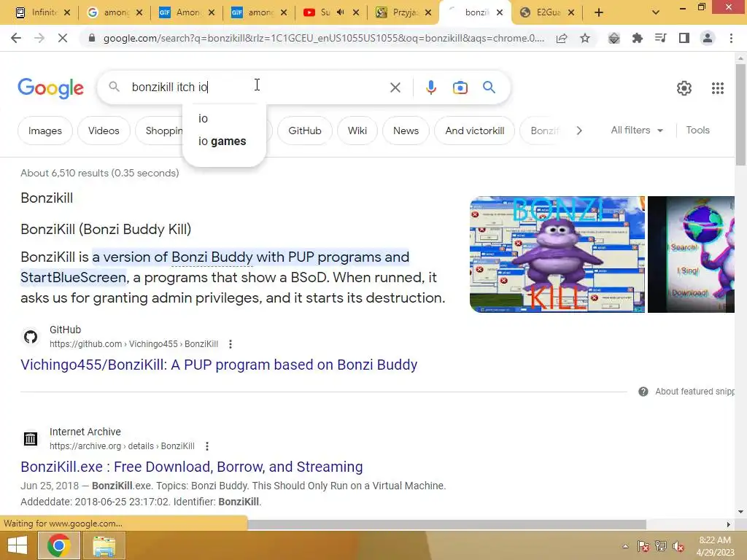Open the media control toolbar icon
Image resolution: width=747 pixels, height=560 pixels.
661,38
